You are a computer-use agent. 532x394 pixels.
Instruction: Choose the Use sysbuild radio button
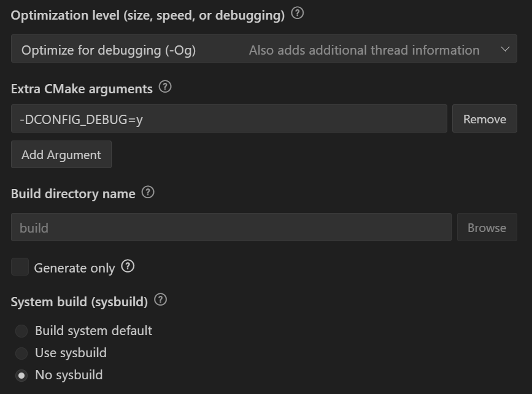coord(21,353)
